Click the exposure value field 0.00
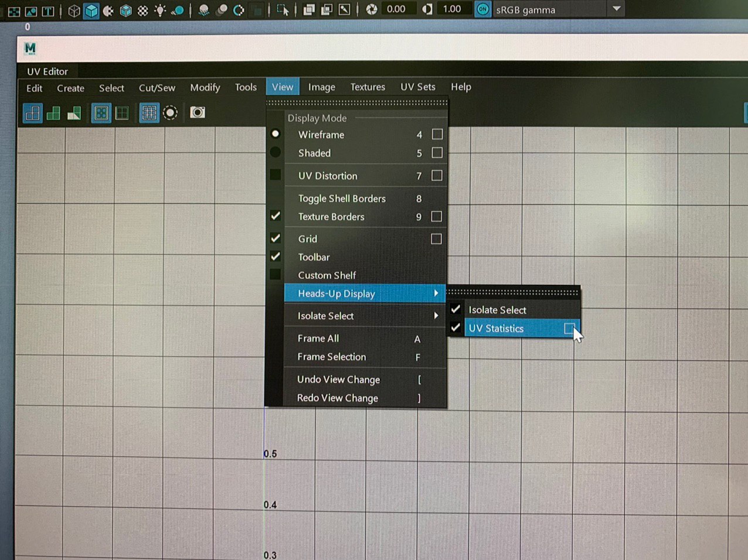The height and width of the screenshot is (560, 748). [398, 9]
